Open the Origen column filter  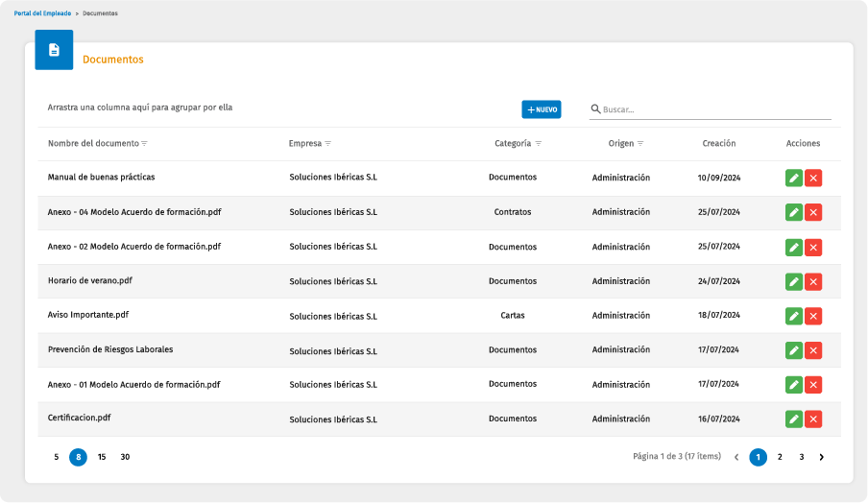pyautogui.click(x=640, y=144)
